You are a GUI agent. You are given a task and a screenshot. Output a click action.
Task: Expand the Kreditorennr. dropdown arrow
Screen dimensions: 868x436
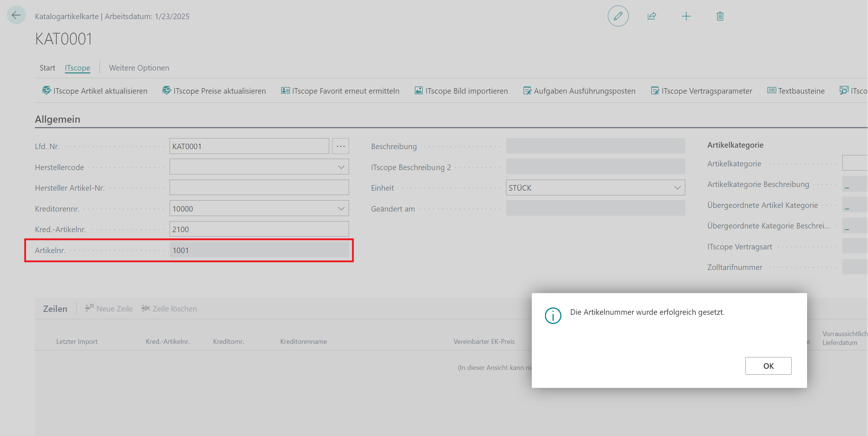click(341, 209)
